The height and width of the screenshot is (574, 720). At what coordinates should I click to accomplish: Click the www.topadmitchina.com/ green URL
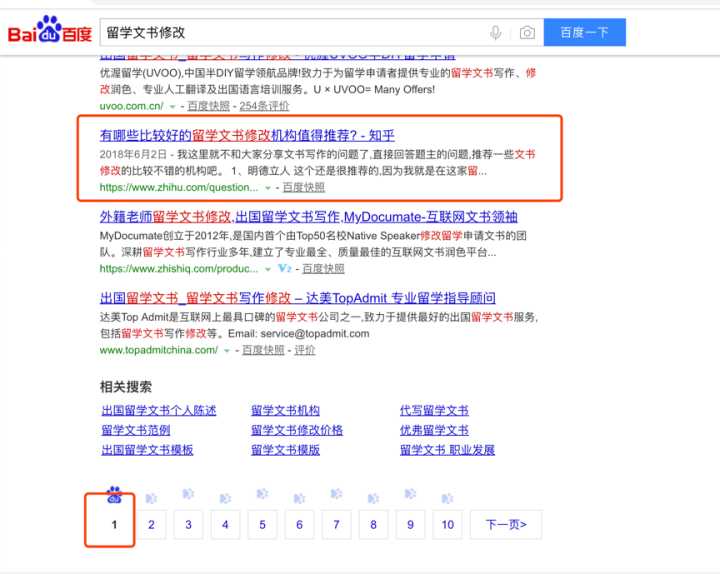[159, 350]
